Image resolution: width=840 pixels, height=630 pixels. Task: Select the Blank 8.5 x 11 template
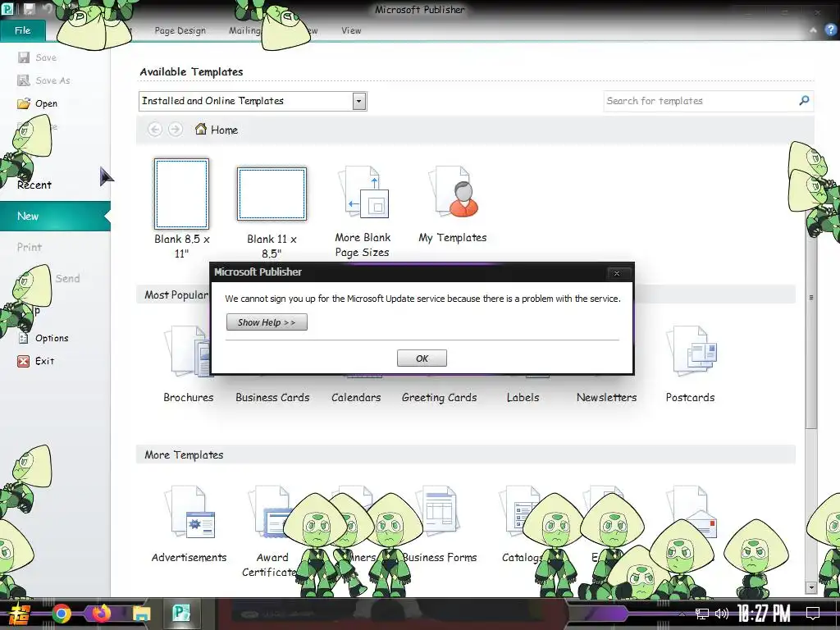(181, 194)
